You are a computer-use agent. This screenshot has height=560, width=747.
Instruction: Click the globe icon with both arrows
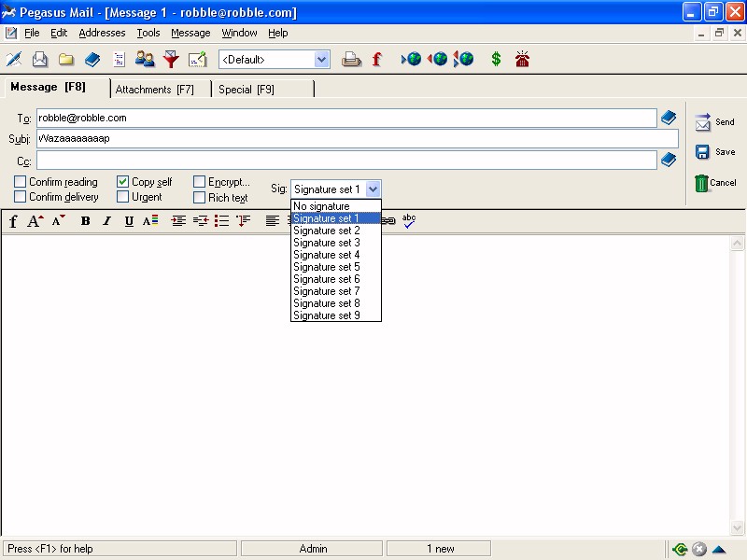pyautogui.click(x=463, y=59)
